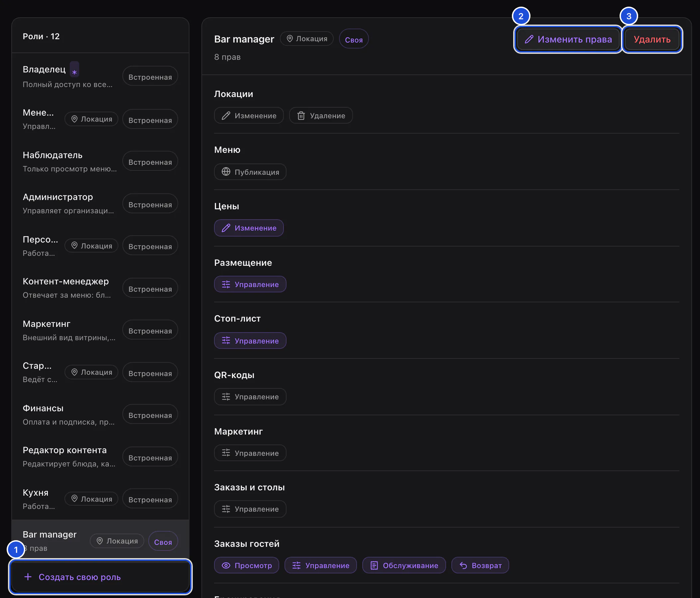Click Создать свою роль button
Image resolution: width=700 pixels, height=598 pixels.
pyautogui.click(x=100, y=577)
